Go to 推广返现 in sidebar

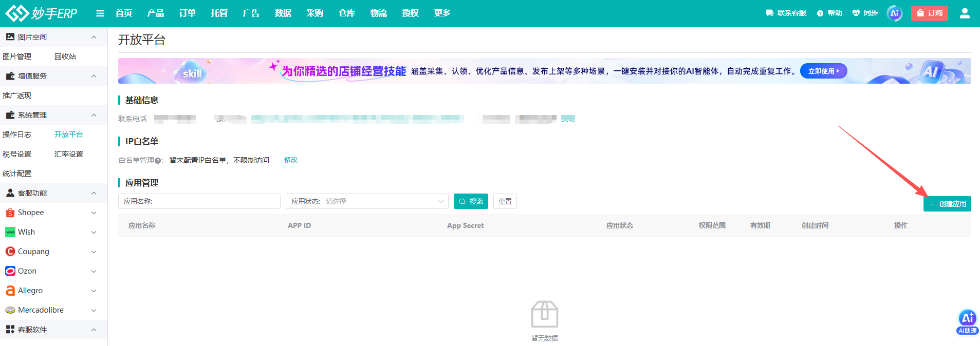[17, 95]
